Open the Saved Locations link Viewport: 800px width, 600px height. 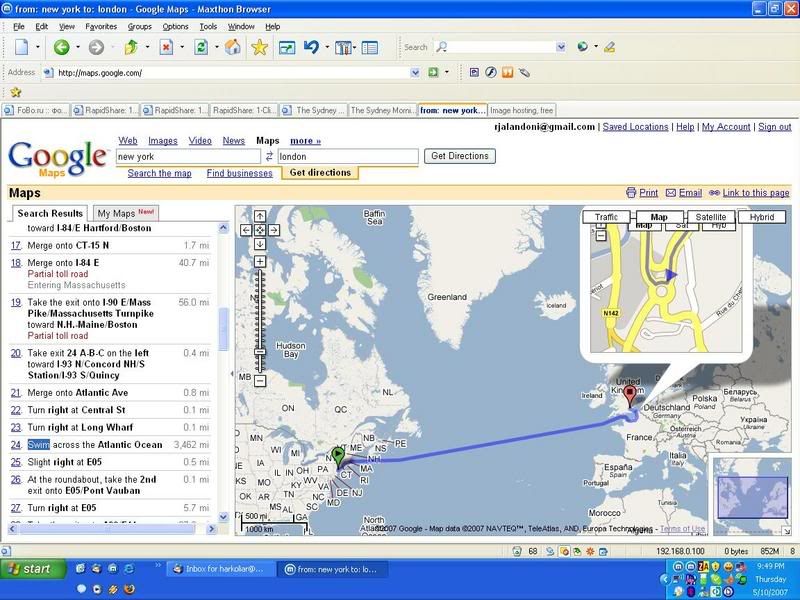(635, 127)
